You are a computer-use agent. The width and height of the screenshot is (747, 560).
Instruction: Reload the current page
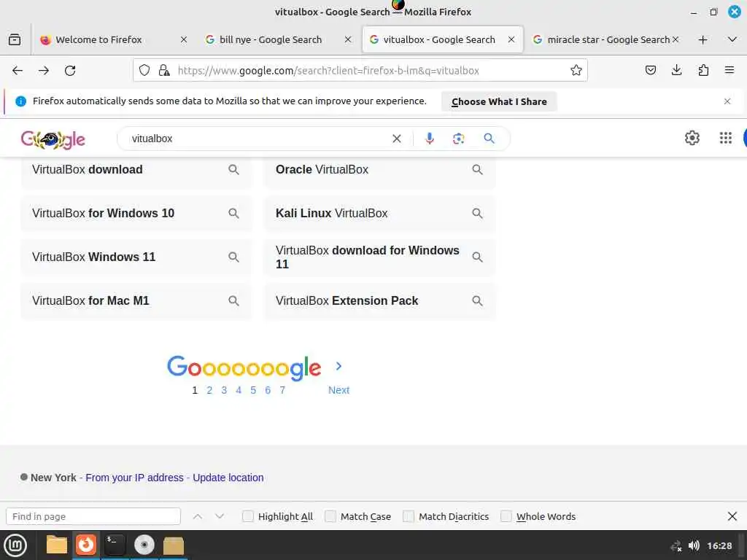70,71
